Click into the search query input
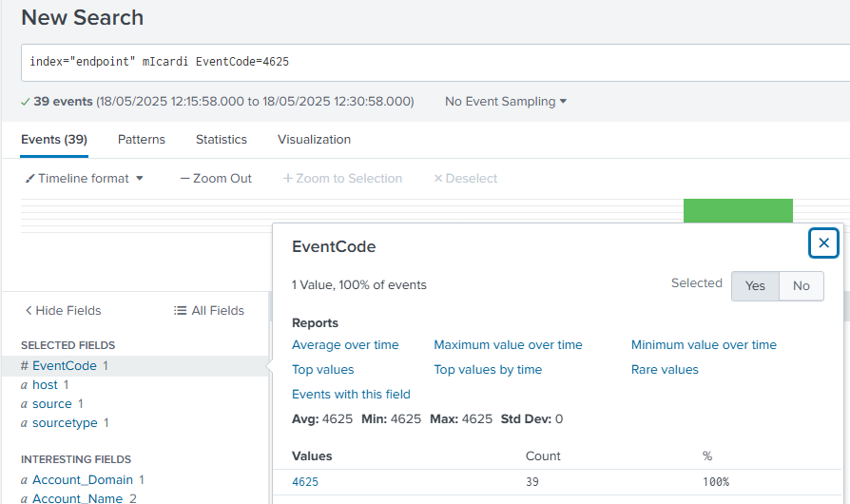The width and height of the screenshot is (850, 504). click(x=435, y=63)
